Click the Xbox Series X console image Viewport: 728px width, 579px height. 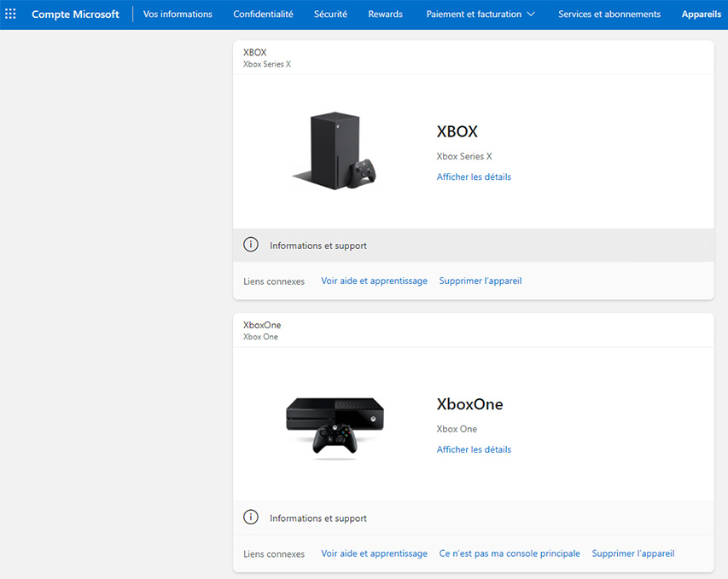(335, 150)
